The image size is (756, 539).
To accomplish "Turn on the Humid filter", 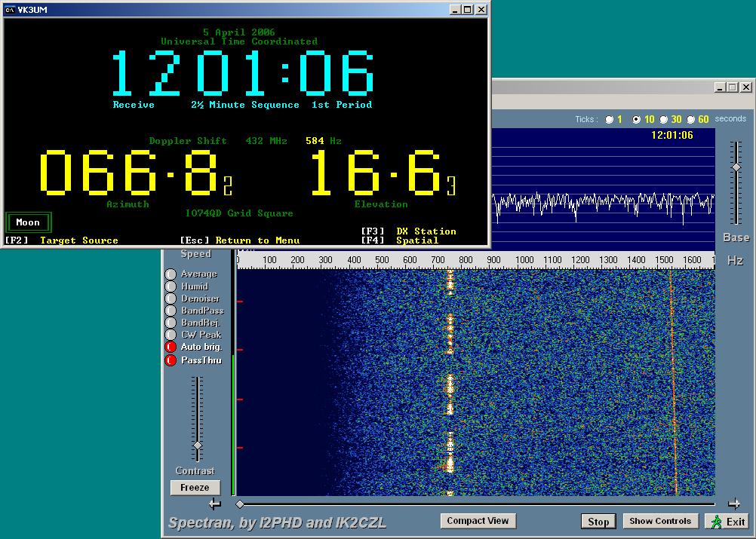I will [x=171, y=286].
